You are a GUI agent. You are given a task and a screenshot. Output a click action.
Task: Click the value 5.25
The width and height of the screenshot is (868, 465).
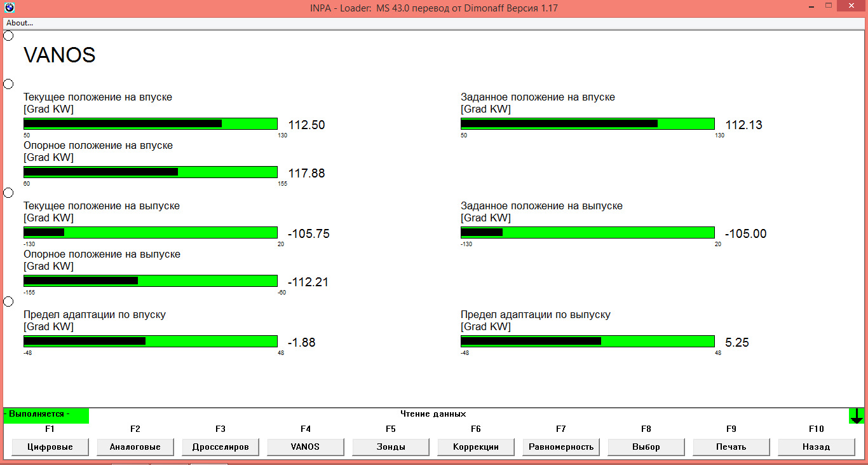pyautogui.click(x=737, y=343)
